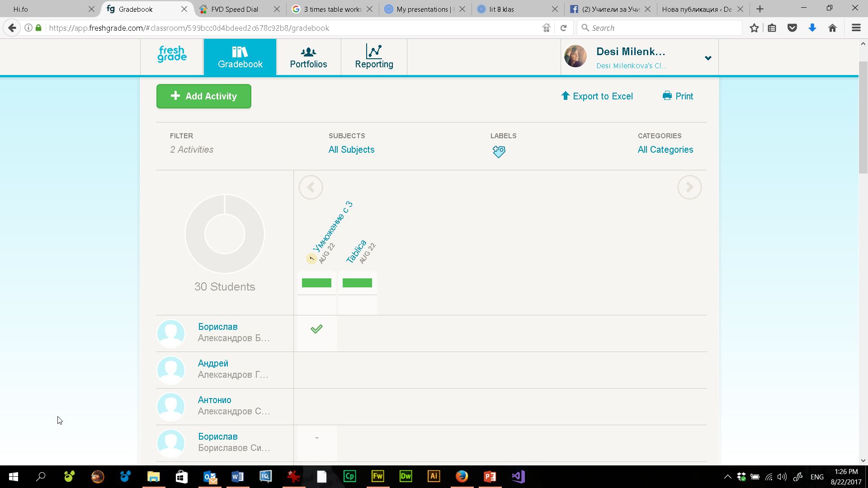Open Firefox hamburger menu
868x488 pixels.
[x=856, y=28]
